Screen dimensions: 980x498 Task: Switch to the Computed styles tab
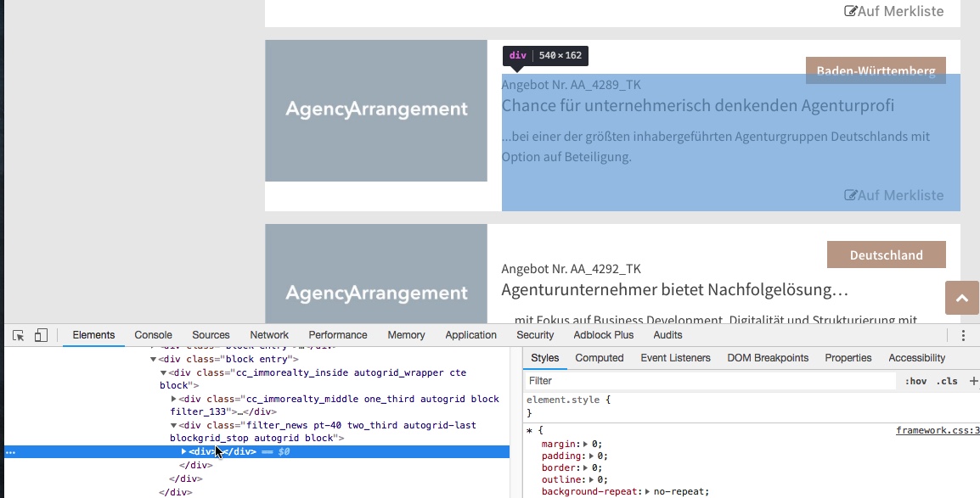click(599, 358)
